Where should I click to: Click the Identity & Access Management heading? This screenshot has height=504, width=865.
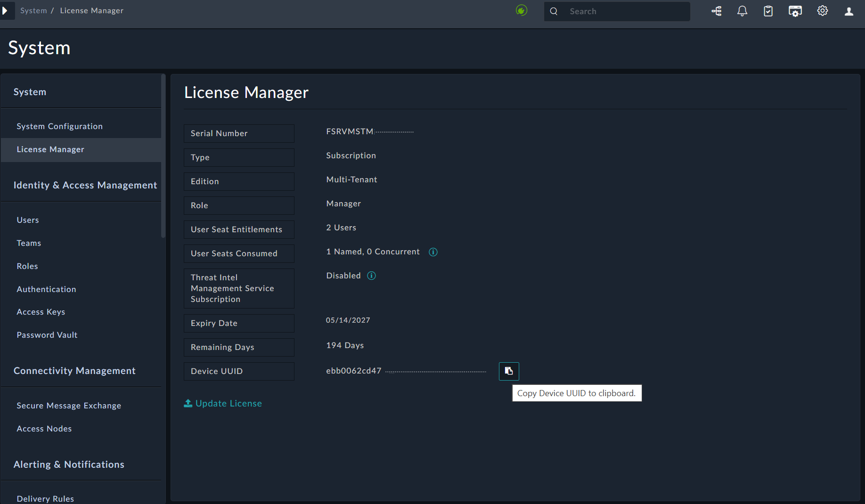[85, 185]
